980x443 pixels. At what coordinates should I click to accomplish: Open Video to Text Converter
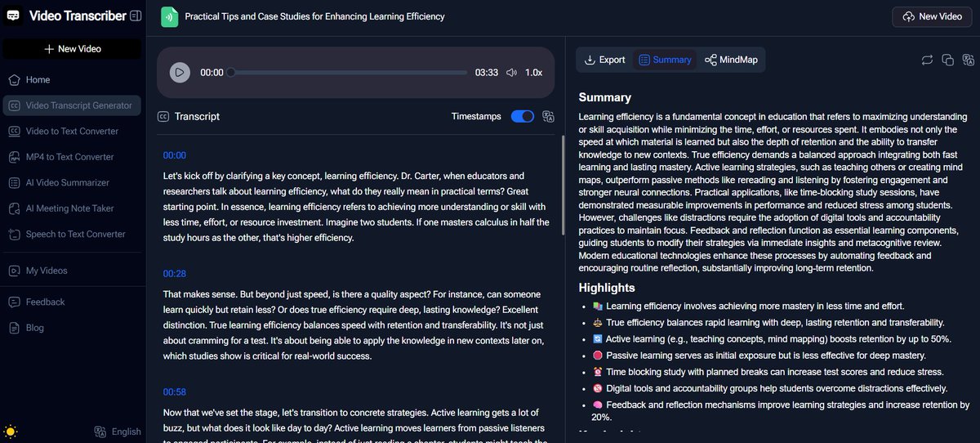click(72, 131)
